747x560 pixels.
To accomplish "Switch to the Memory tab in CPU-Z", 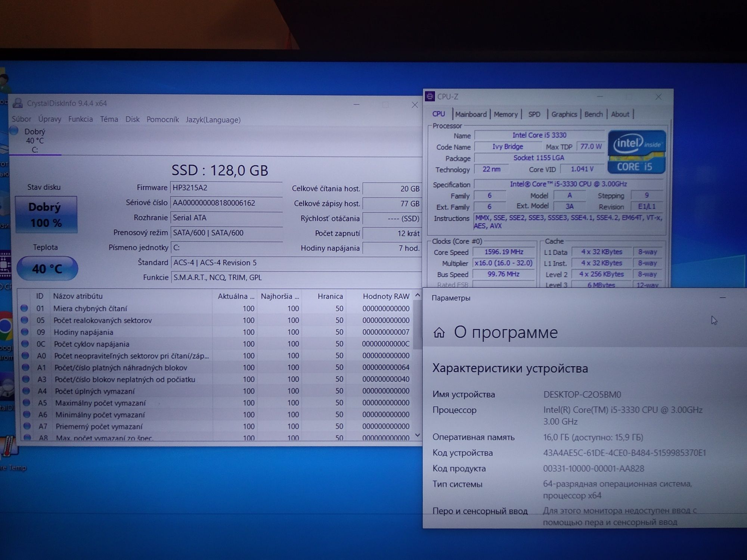I will (x=506, y=114).
